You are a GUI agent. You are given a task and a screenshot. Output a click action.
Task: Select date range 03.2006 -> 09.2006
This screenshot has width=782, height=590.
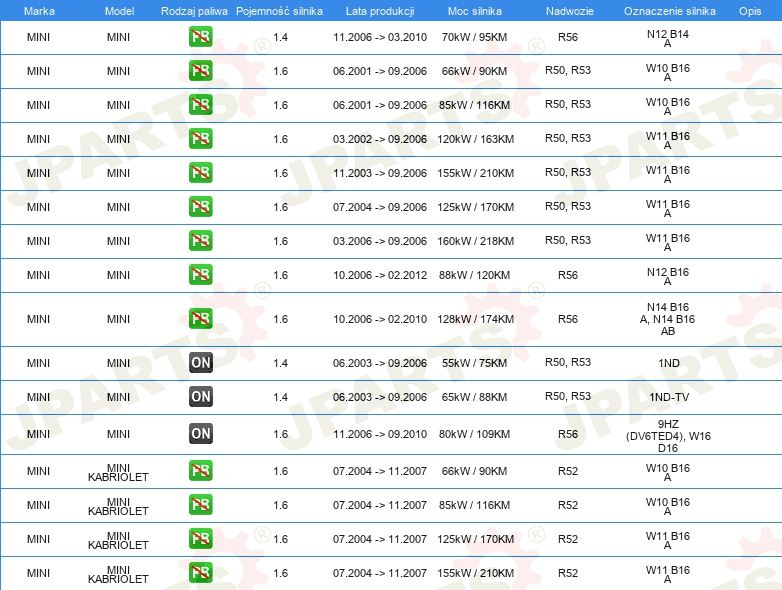380,241
